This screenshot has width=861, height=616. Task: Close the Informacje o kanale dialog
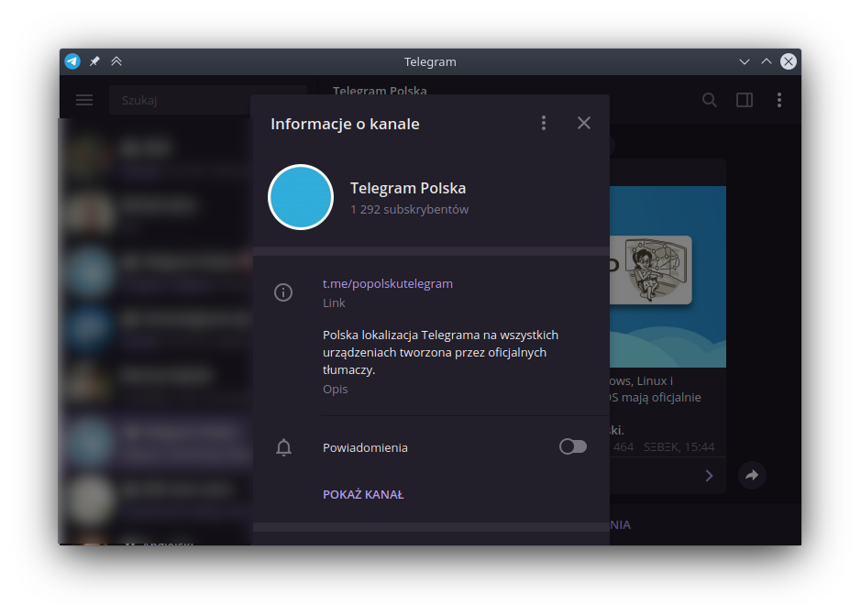coord(584,122)
